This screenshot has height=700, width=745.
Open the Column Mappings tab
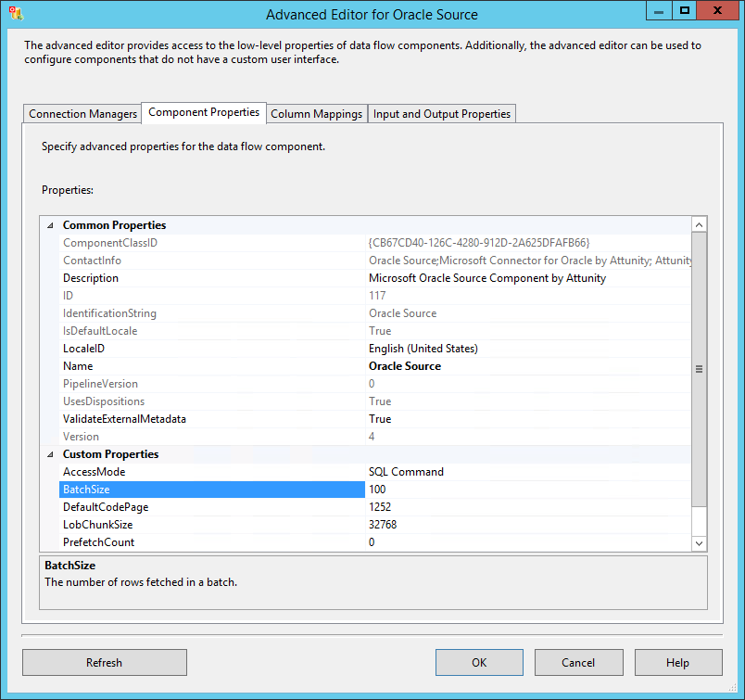pyautogui.click(x=316, y=113)
